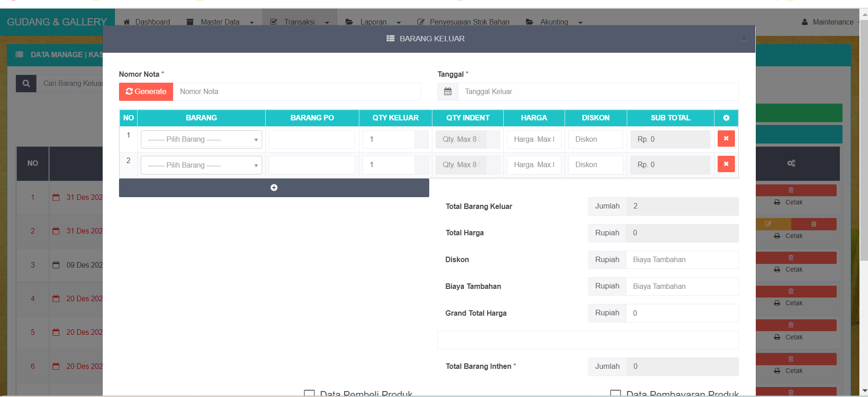Screen dimensions: 868x397
Task: Click the Nomor Nota input field
Action: [297, 92]
